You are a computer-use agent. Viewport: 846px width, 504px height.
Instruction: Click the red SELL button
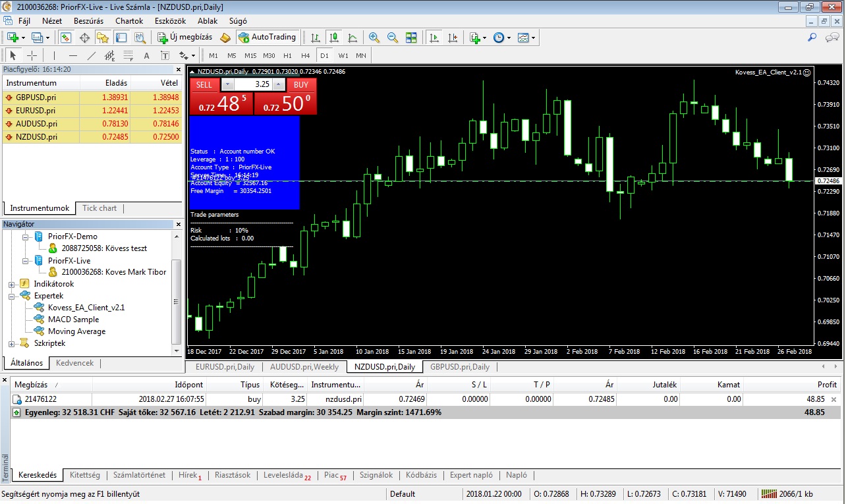[x=204, y=84]
